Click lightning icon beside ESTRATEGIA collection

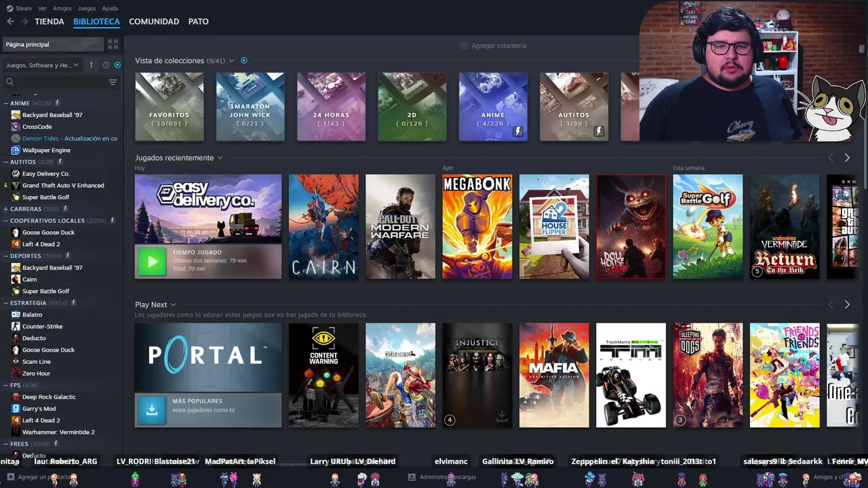[x=74, y=303]
